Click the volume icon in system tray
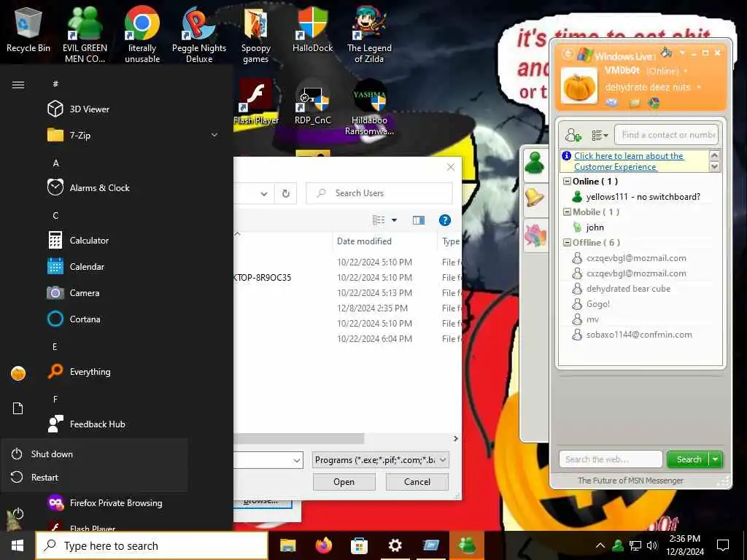Viewport: 747px width, 560px height. pos(652,545)
